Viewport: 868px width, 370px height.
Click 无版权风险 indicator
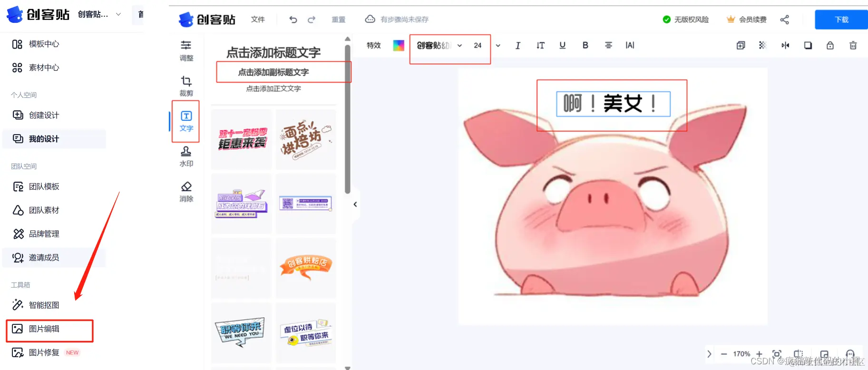(686, 19)
